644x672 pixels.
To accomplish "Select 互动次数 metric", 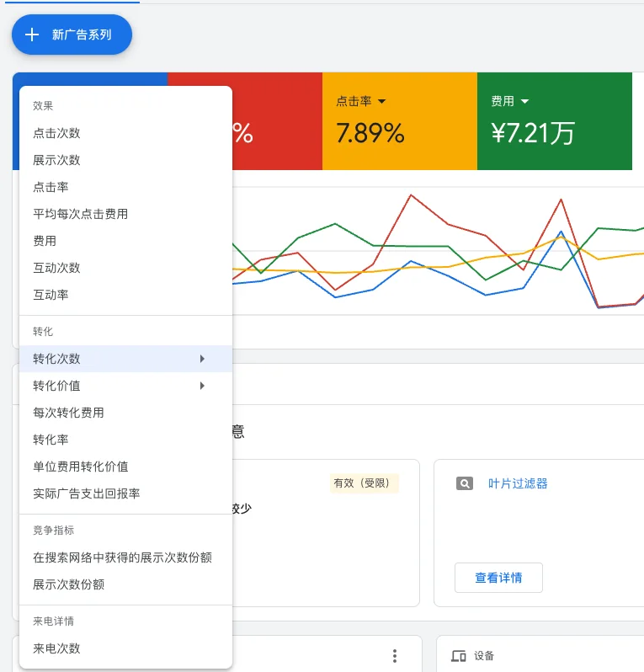I will [125, 268].
